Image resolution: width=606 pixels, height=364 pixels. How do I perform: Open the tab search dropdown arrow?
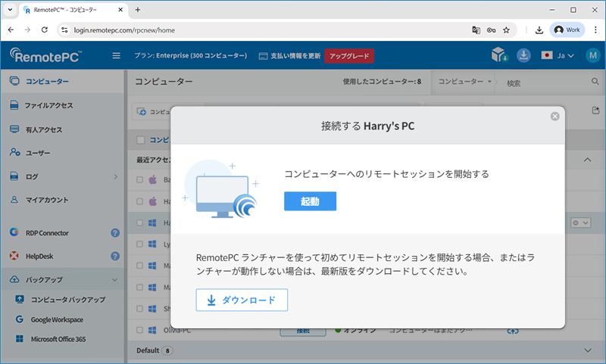tap(10, 10)
